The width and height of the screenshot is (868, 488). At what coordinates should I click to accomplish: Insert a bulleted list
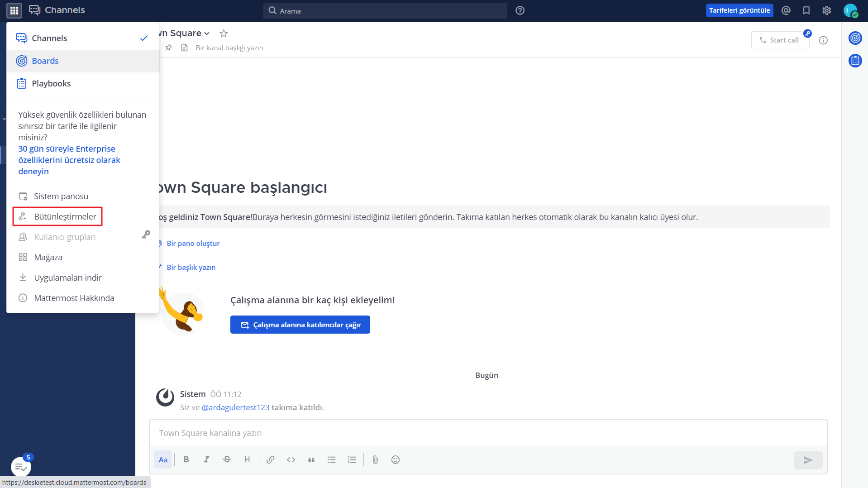332,460
